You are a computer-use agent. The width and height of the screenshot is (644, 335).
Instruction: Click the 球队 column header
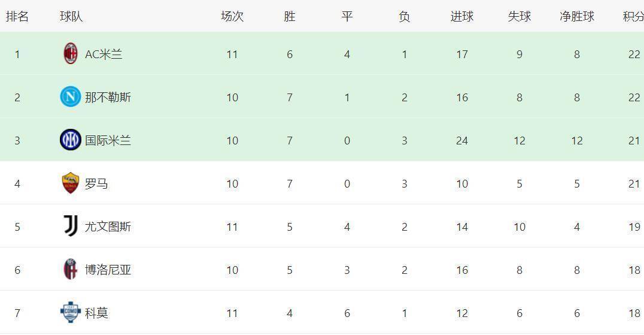[x=71, y=17]
